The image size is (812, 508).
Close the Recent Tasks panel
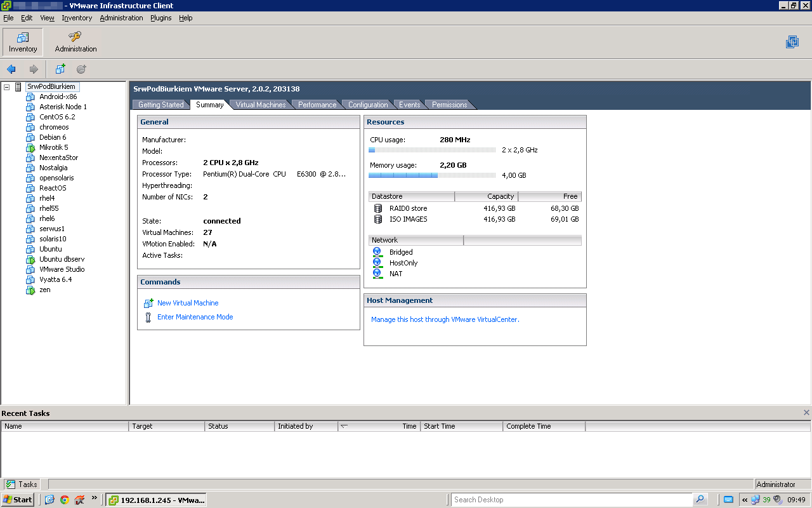tap(806, 413)
